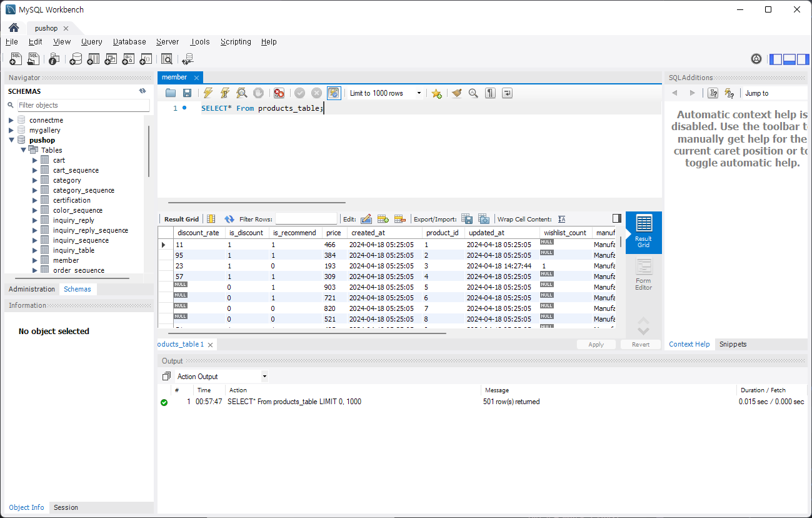Save query as snippet with star icon
The width and height of the screenshot is (812, 518).
436,93
